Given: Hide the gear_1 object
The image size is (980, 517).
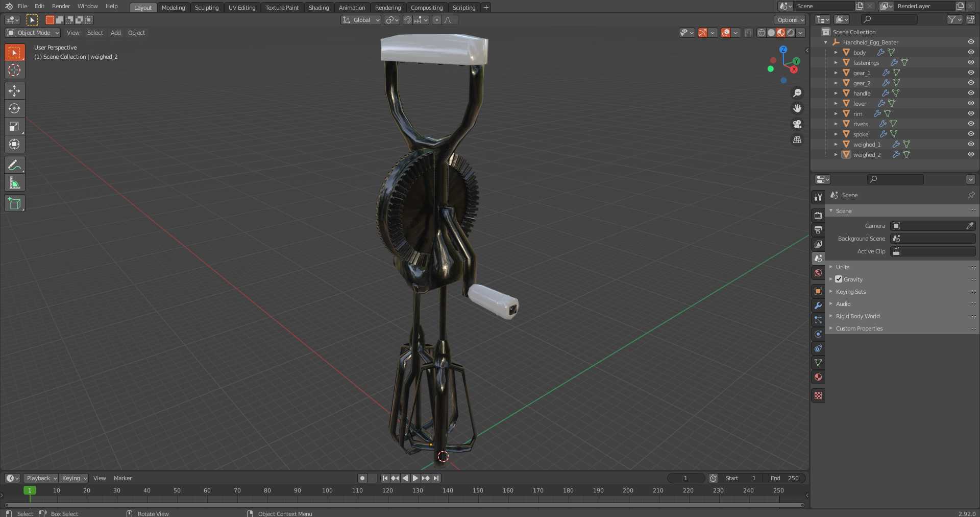Looking at the screenshot, I should tap(970, 73).
